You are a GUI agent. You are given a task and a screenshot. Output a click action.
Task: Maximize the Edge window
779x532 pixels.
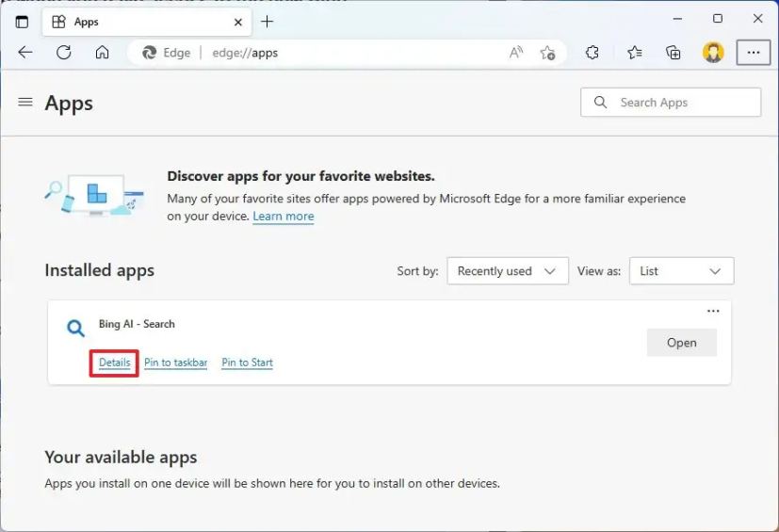click(718, 19)
